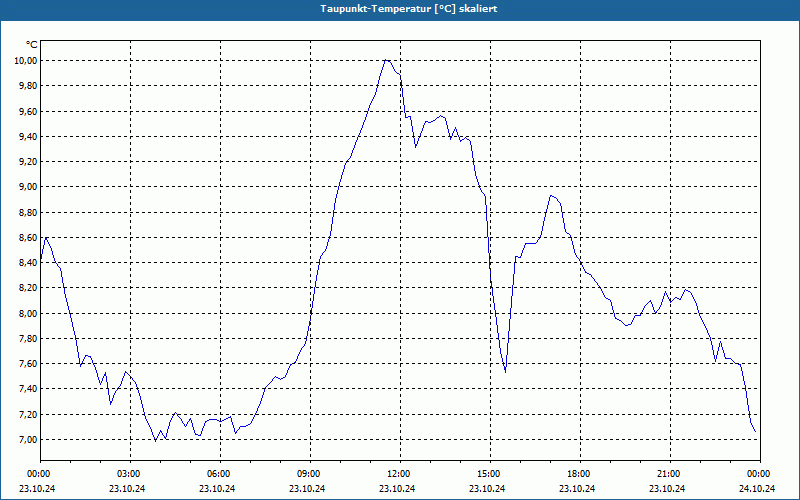Click the '7,40' y-axis label
800x500 pixels.
pos(29,389)
